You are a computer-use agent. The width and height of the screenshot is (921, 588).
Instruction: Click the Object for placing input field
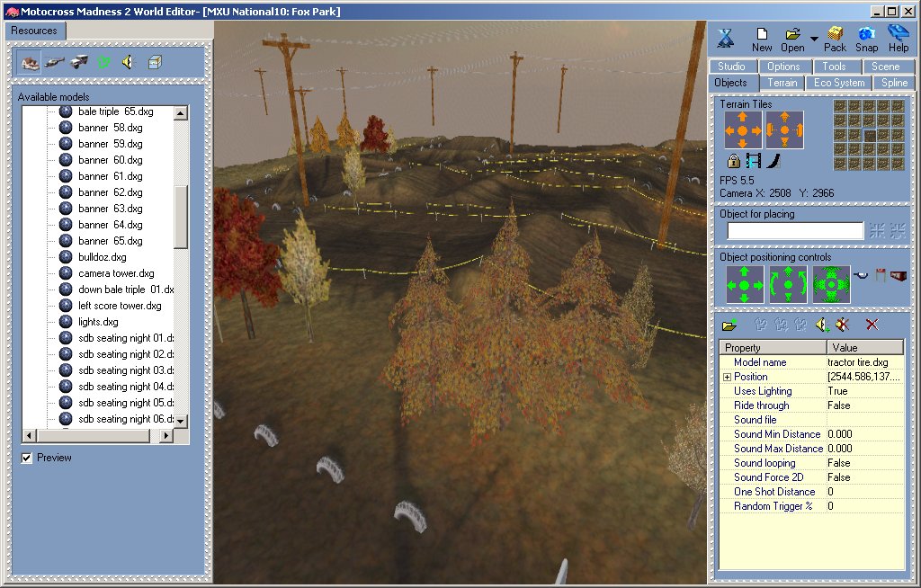coord(795,230)
